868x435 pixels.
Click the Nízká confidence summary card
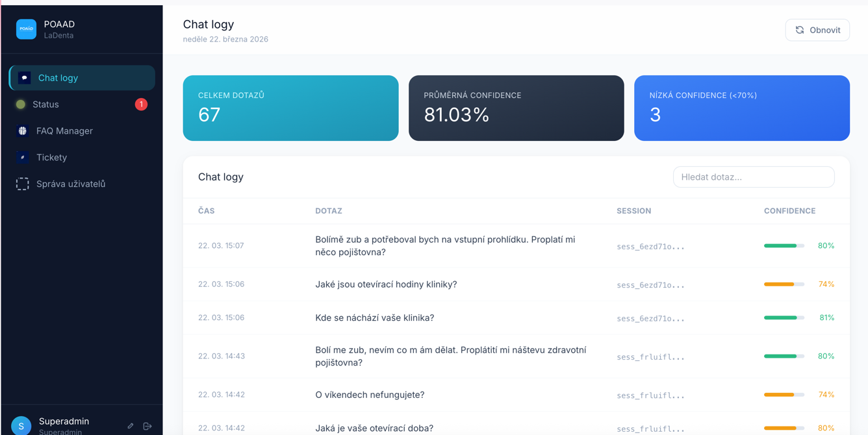[741, 108]
